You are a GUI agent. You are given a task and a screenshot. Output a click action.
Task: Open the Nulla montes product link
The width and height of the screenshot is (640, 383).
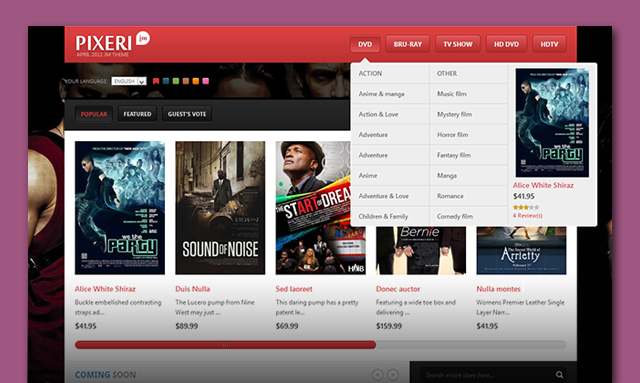(498, 289)
